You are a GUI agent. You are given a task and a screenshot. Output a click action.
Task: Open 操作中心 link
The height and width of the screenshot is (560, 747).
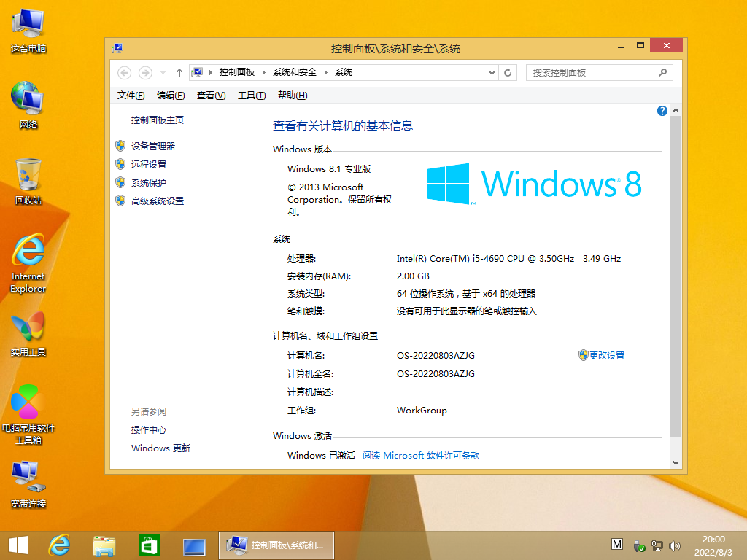click(149, 430)
